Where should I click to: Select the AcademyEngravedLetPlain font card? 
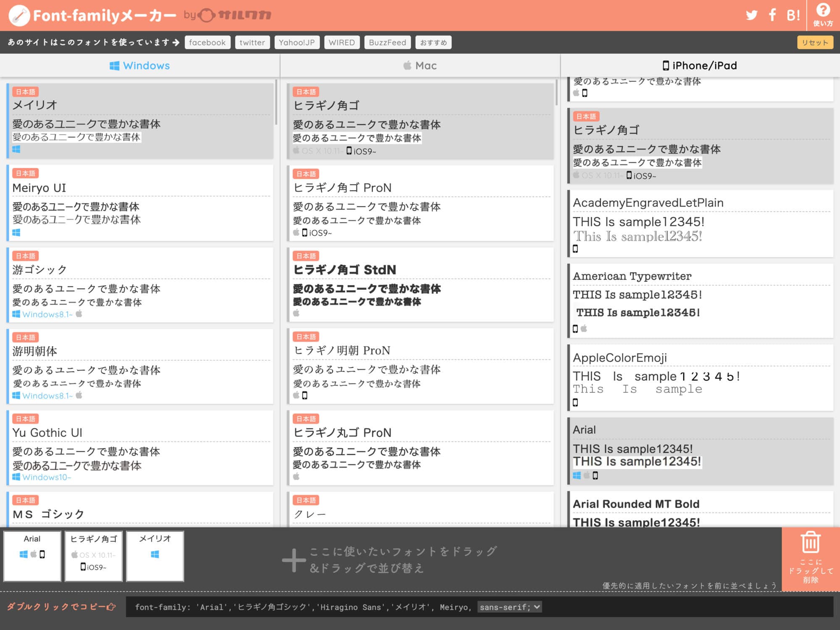(x=701, y=223)
